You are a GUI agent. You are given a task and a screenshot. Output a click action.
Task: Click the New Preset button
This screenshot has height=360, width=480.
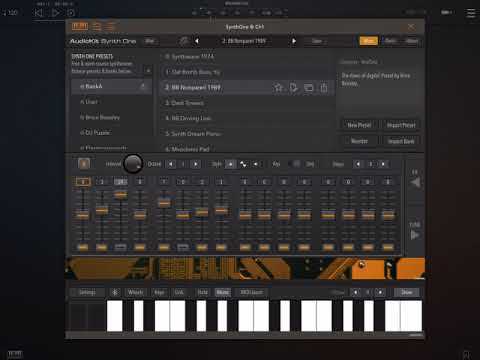(359, 125)
